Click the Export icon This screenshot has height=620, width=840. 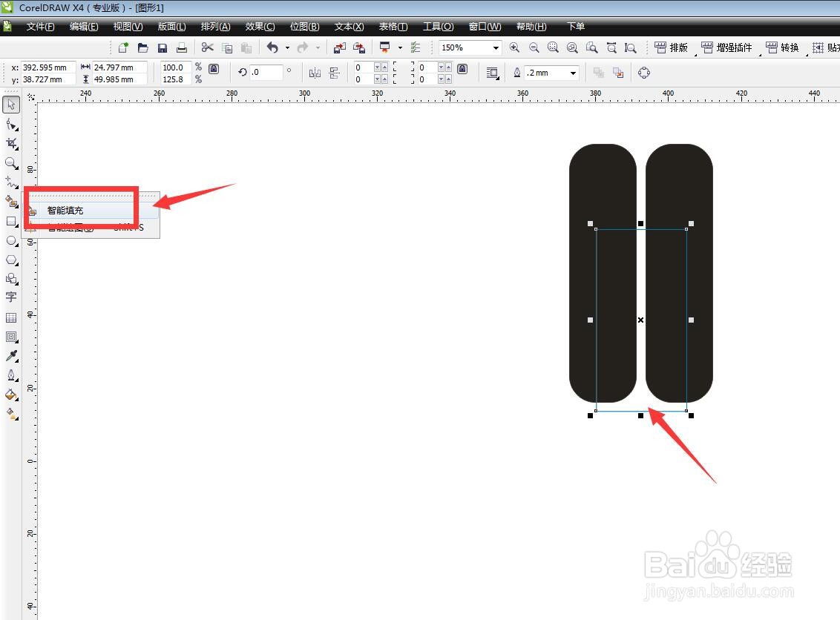pyautogui.click(x=359, y=47)
